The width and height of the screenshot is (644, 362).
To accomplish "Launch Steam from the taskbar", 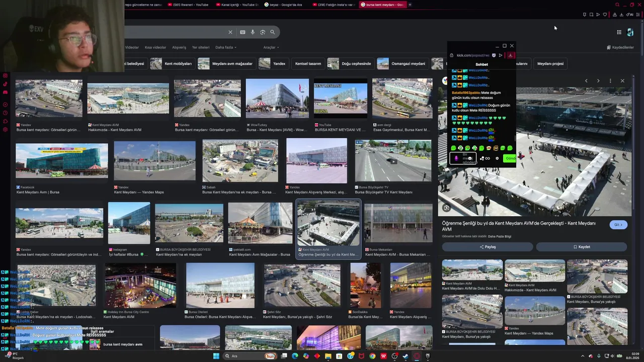I will coord(406,356).
